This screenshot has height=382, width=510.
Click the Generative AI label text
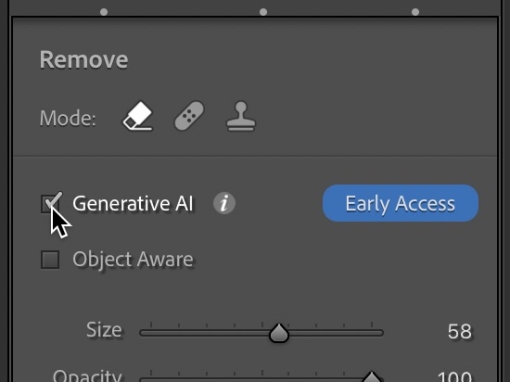click(x=133, y=203)
